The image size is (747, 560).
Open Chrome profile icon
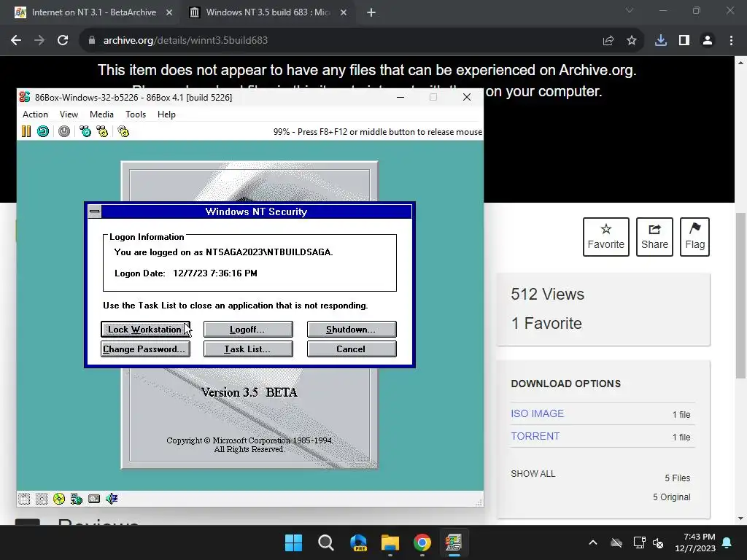708,41
